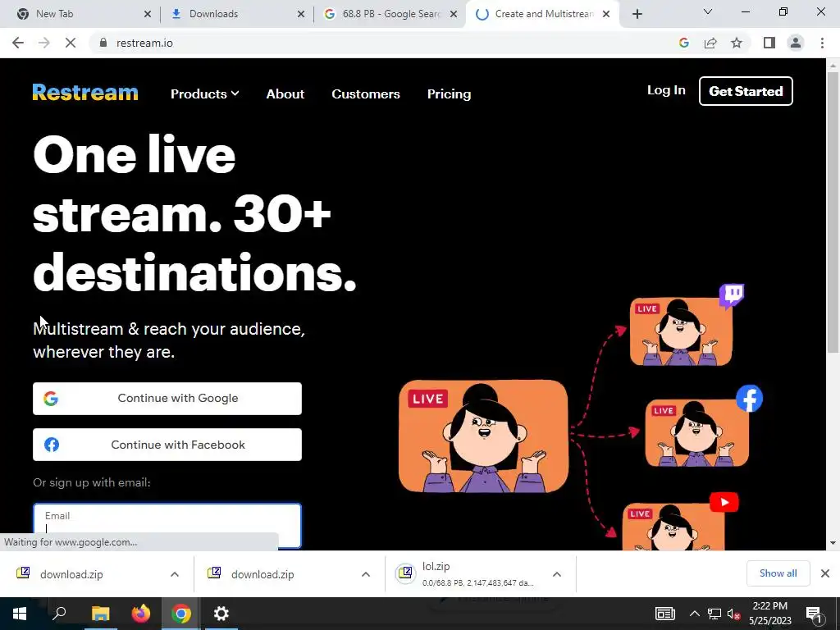The height and width of the screenshot is (630, 840).
Task: Click the network tray icon
Action: click(x=714, y=614)
